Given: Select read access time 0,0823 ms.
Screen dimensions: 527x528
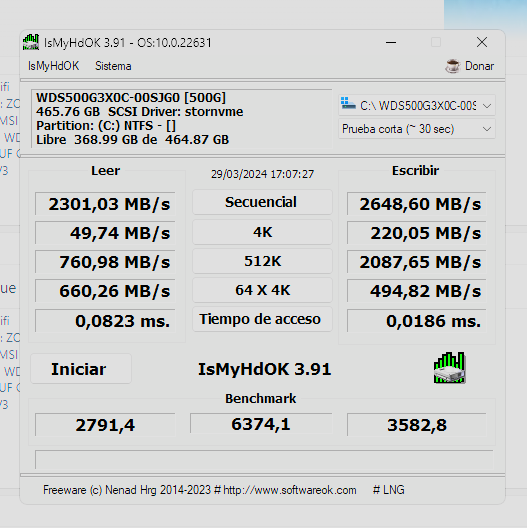Looking at the screenshot, I should [x=105, y=321].
